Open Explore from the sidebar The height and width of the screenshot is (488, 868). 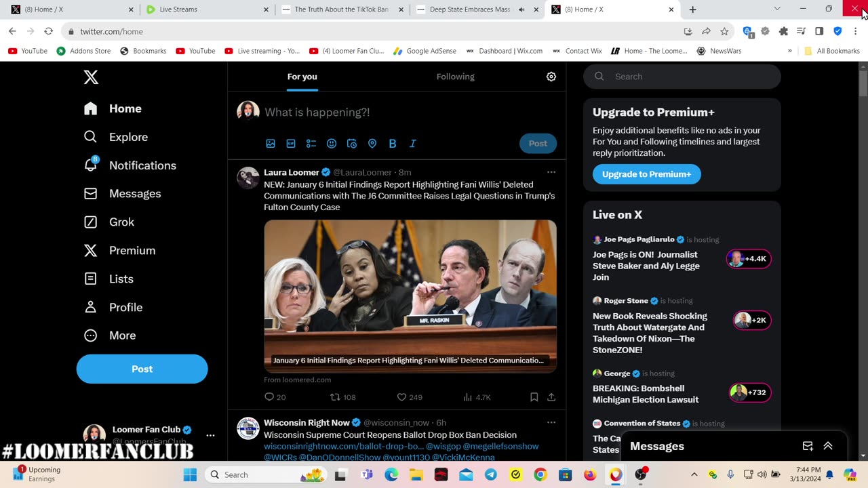point(115,137)
